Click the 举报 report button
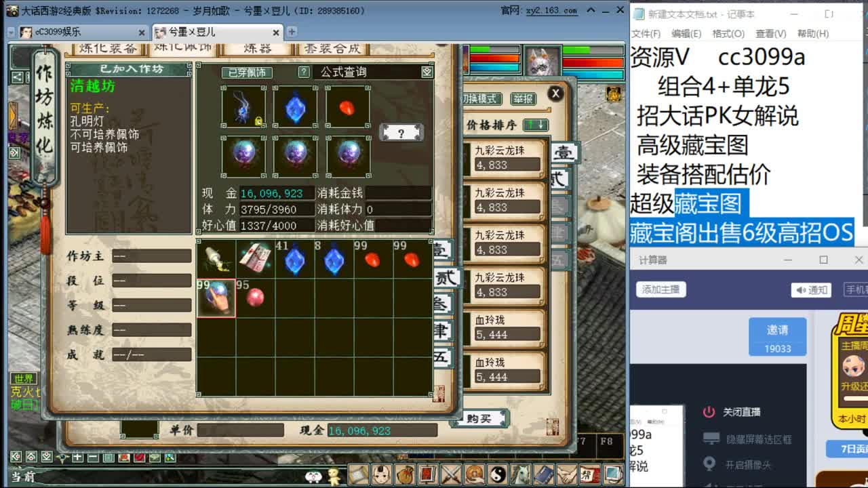Screen dimensions: 868x488 click(x=522, y=99)
